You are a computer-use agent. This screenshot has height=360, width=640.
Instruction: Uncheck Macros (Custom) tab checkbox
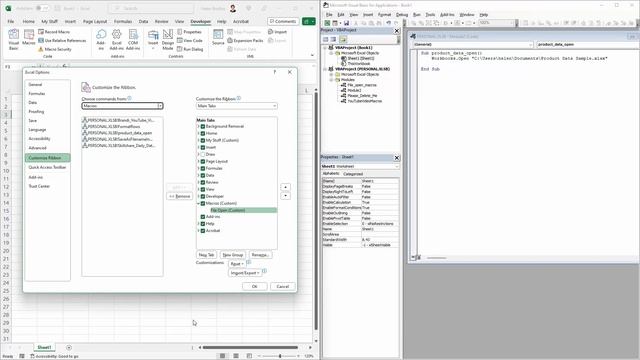click(203, 203)
